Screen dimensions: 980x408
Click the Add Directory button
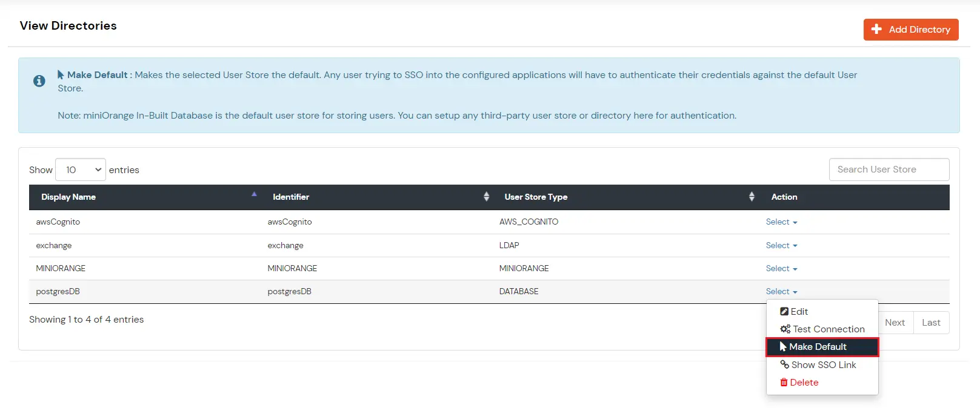point(911,30)
